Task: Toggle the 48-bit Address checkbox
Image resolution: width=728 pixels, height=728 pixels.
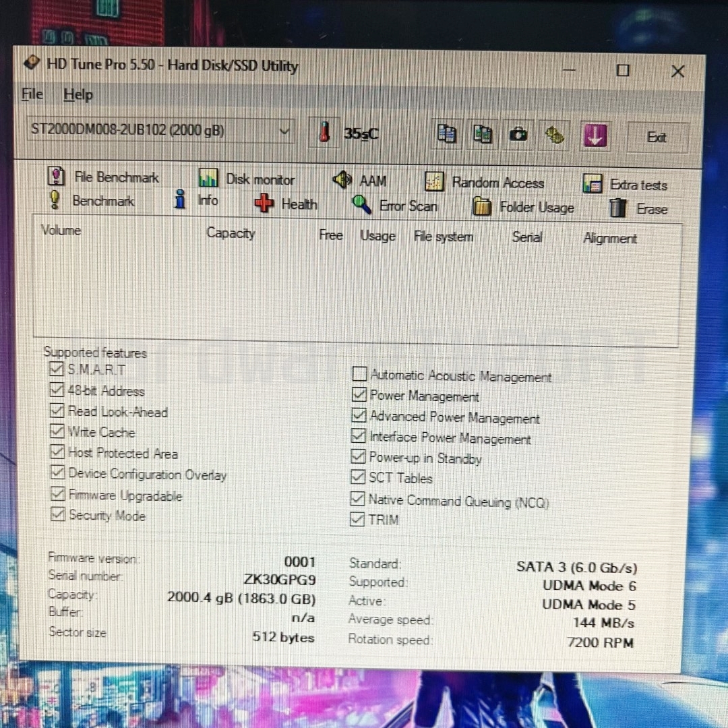Action: 57,390
